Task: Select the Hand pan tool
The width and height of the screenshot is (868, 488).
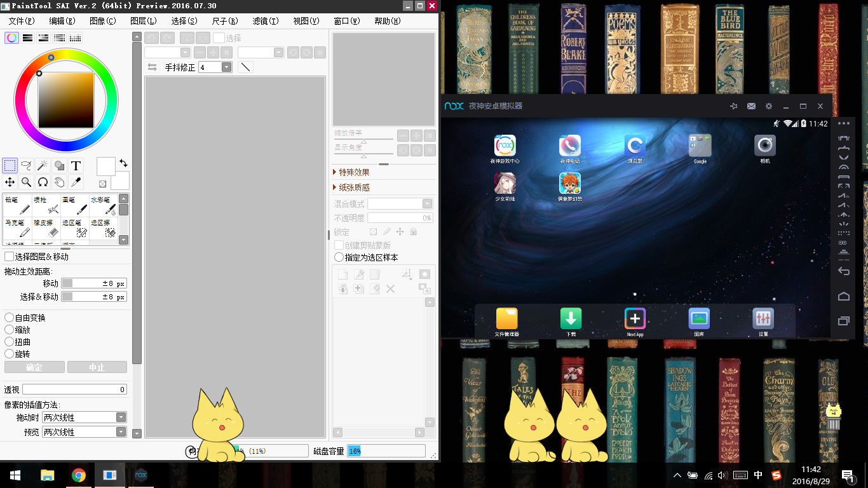Action: [59, 182]
